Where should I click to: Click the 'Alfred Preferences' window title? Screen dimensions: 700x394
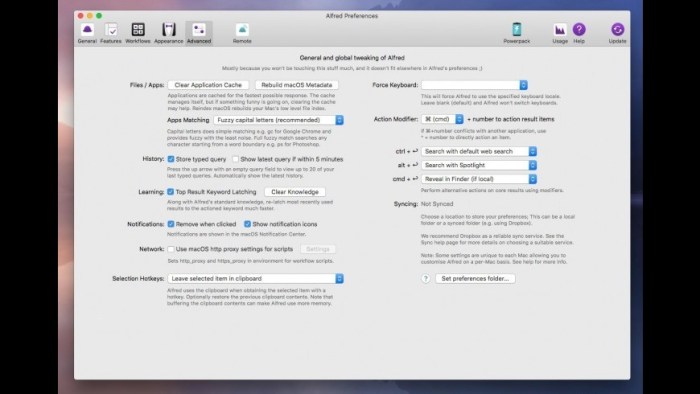[x=352, y=16]
